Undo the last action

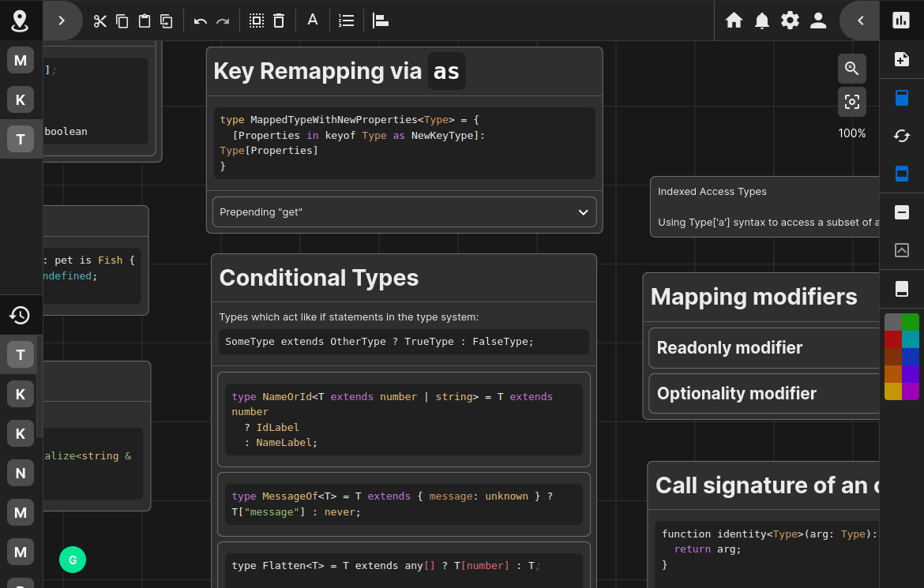201,21
